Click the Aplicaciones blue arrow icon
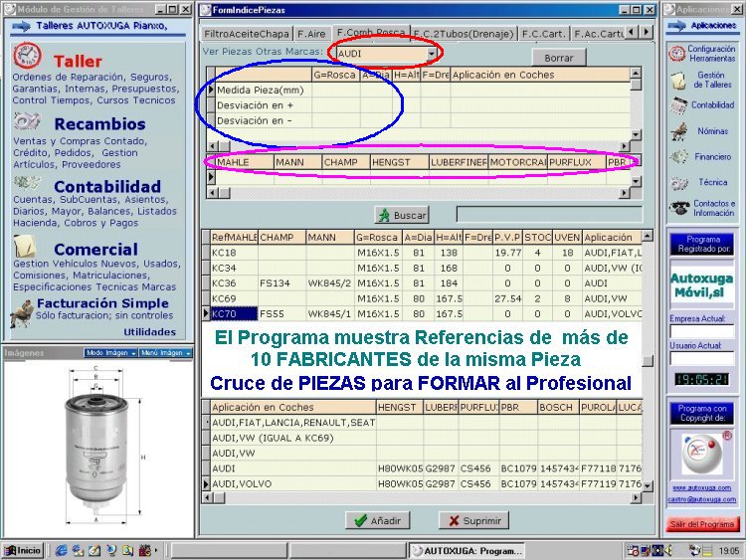The height and width of the screenshot is (560, 746). [x=676, y=26]
